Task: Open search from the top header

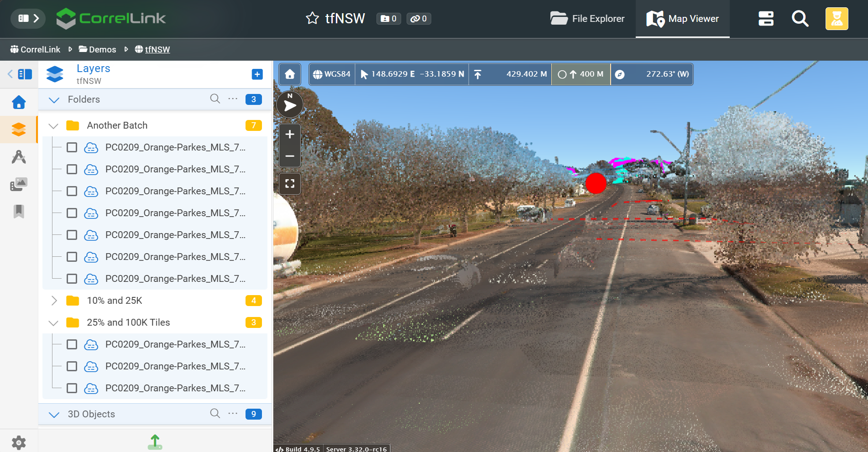Action: [x=800, y=19]
